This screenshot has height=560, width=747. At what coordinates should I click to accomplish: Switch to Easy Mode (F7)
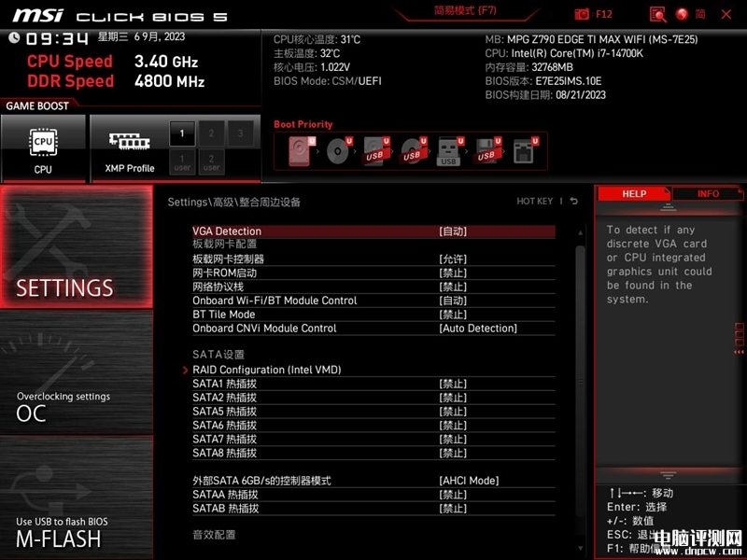coord(465,10)
